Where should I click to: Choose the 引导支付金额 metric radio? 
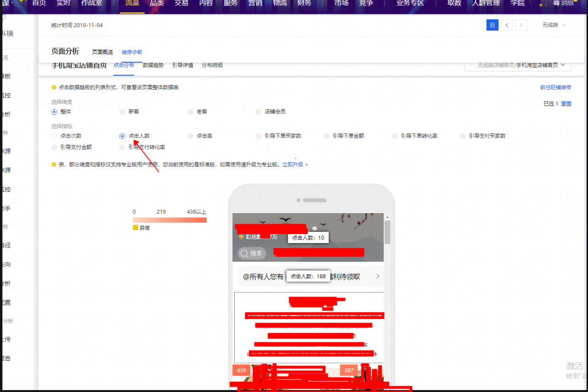(x=54, y=147)
